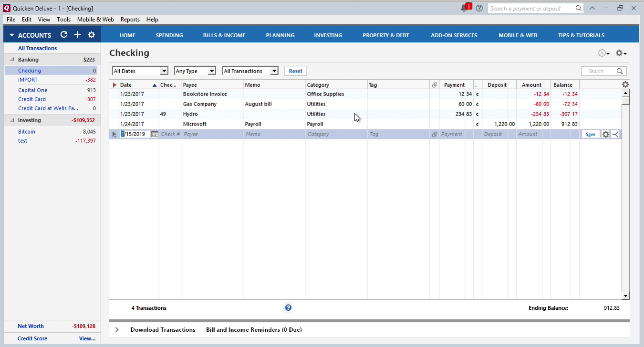The image size is (644, 347).
Task: Click the magnifier in payment search box
Action: click(579, 8)
